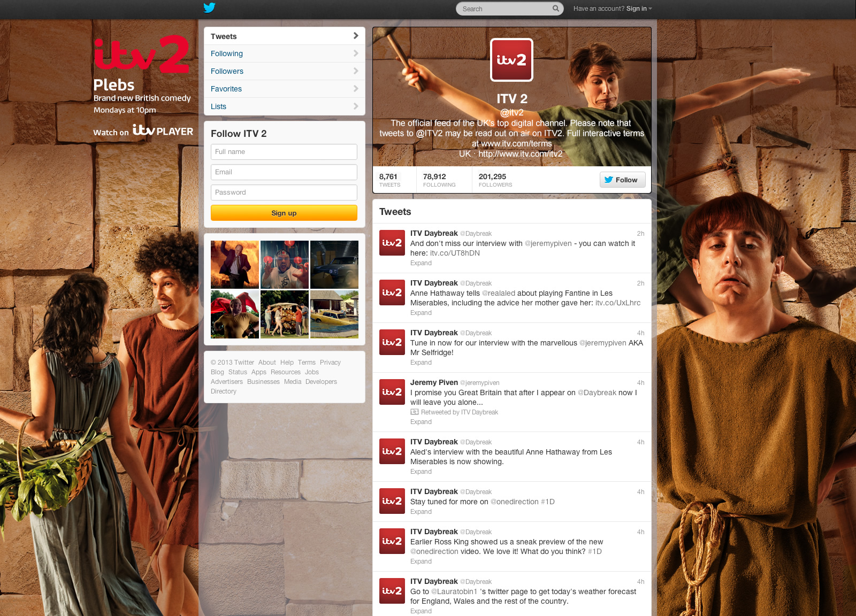Expand the Jeremy Piven retweet
This screenshot has height=616, width=856.
click(421, 422)
